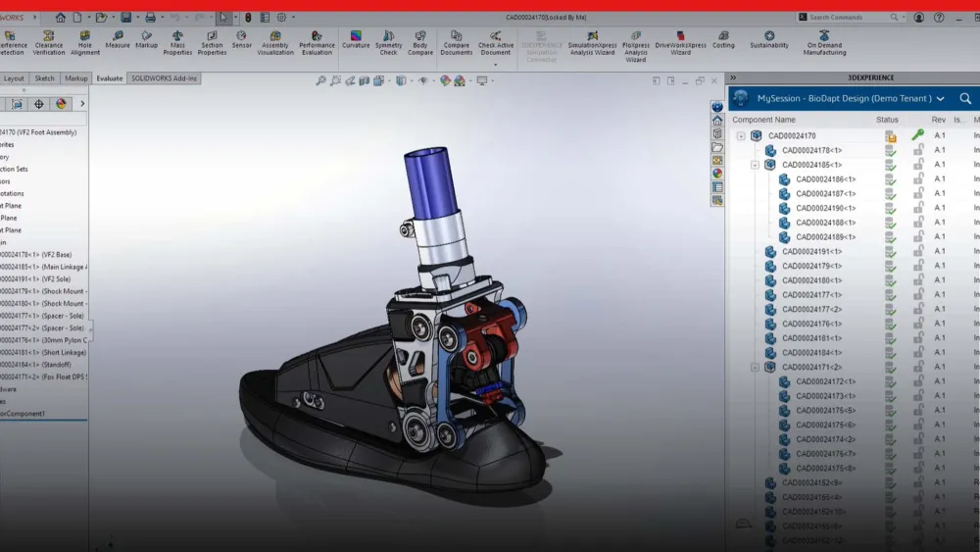This screenshot has width=980, height=552.
Task: Toggle lock icon on CAD00024180<1> row
Action: (x=918, y=280)
